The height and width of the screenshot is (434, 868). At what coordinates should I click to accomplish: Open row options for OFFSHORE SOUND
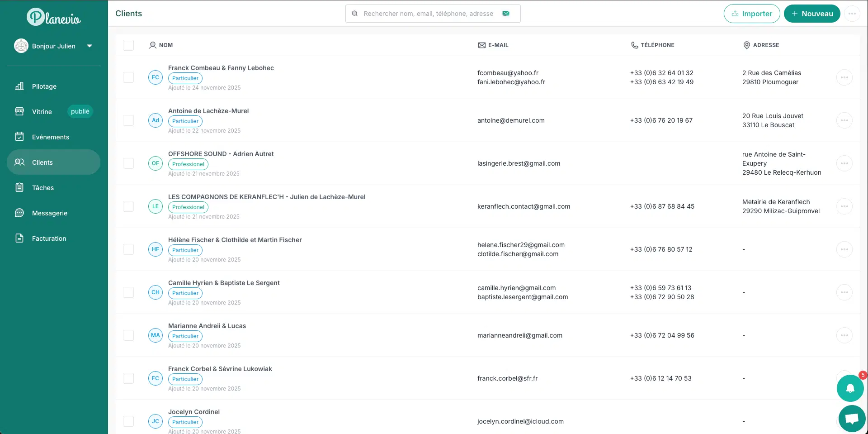tap(844, 163)
